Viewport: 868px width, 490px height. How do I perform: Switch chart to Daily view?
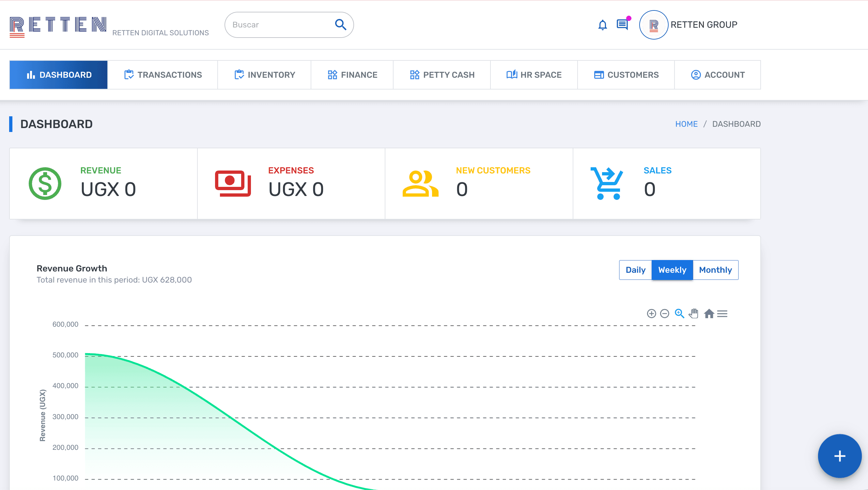(635, 270)
